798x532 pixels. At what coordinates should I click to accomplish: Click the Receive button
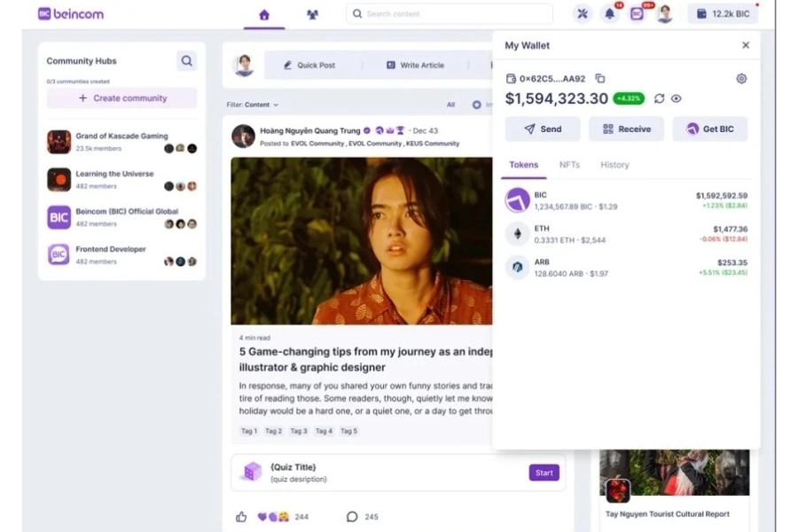coord(627,129)
